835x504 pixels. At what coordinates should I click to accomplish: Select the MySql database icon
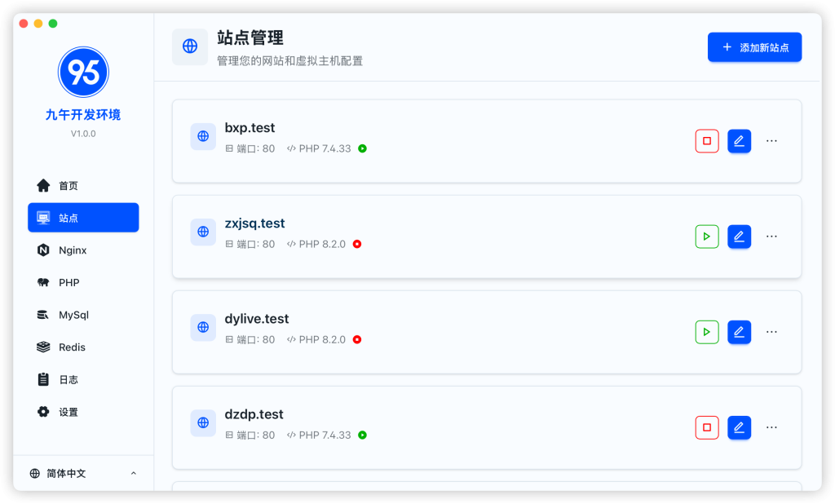[x=43, y=315]
